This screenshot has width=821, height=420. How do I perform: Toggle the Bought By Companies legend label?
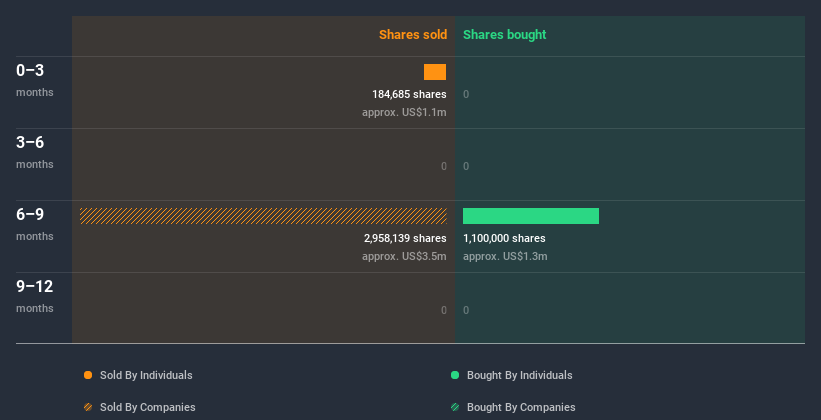click(x=521, y=407)
